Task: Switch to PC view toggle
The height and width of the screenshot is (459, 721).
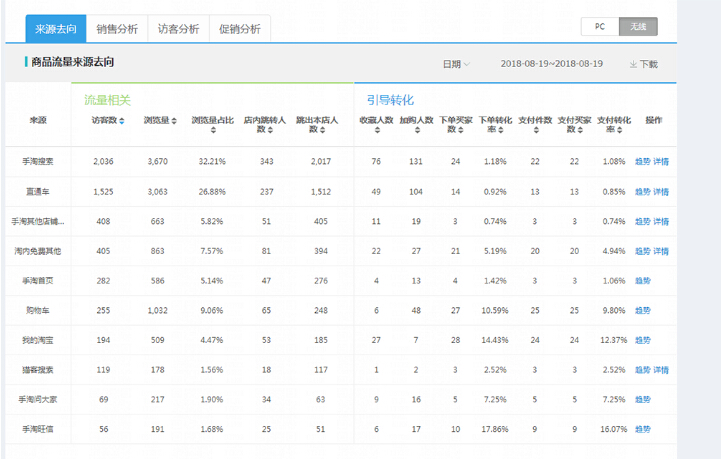Action: 599,27
